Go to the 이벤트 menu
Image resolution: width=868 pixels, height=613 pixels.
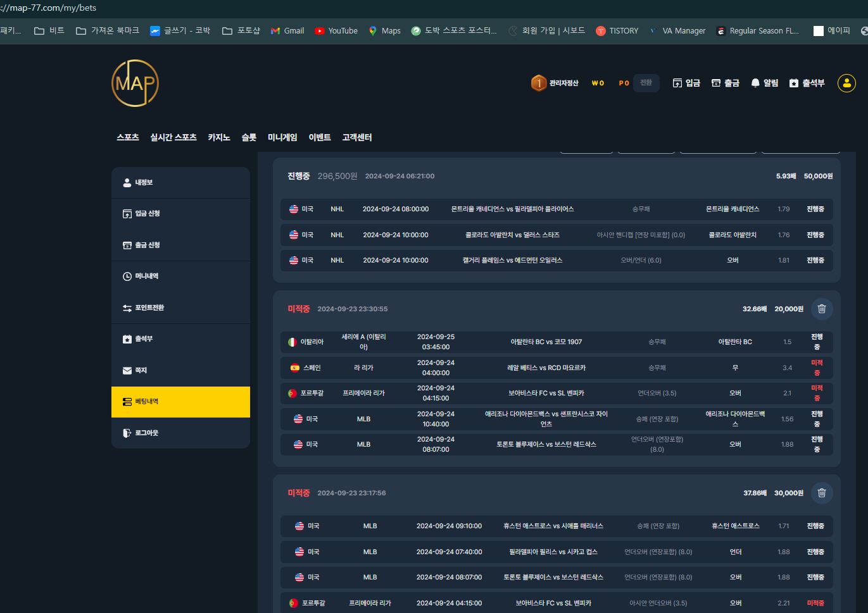click(x=320, y=137)
